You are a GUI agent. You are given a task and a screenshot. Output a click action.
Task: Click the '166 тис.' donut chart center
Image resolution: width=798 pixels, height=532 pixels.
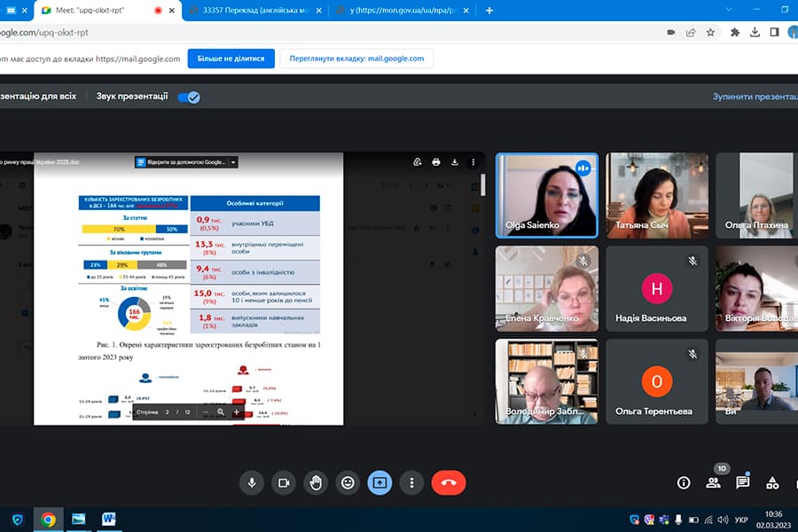135,314
